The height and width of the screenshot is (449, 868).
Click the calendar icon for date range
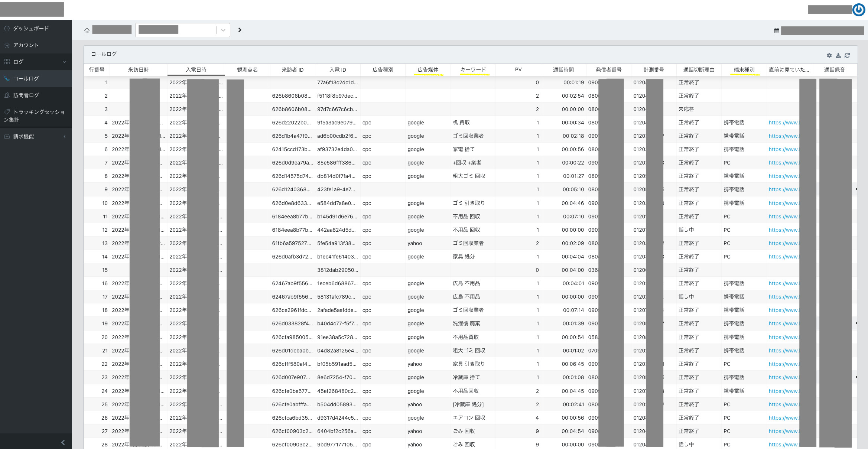pos(777,30)
